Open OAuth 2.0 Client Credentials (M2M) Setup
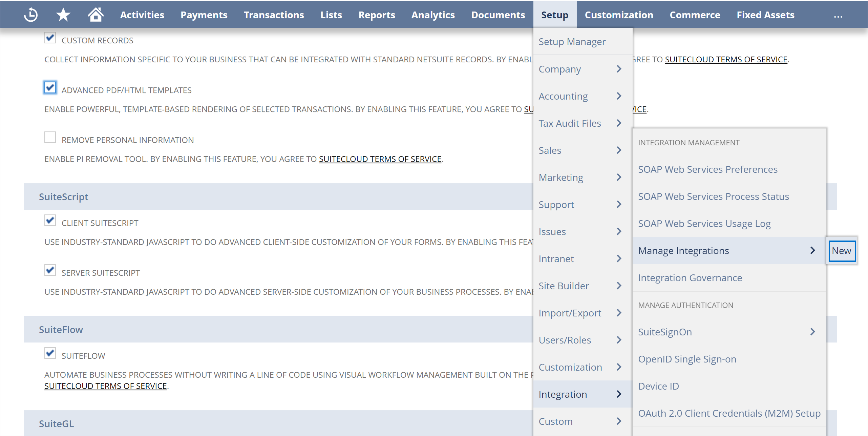The width and height of the screenshot is (868, 436). pos(729,413)
